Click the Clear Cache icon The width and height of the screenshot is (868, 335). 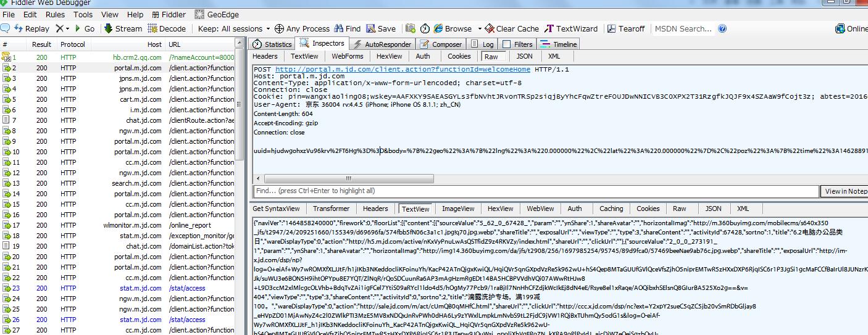(490, 28)
